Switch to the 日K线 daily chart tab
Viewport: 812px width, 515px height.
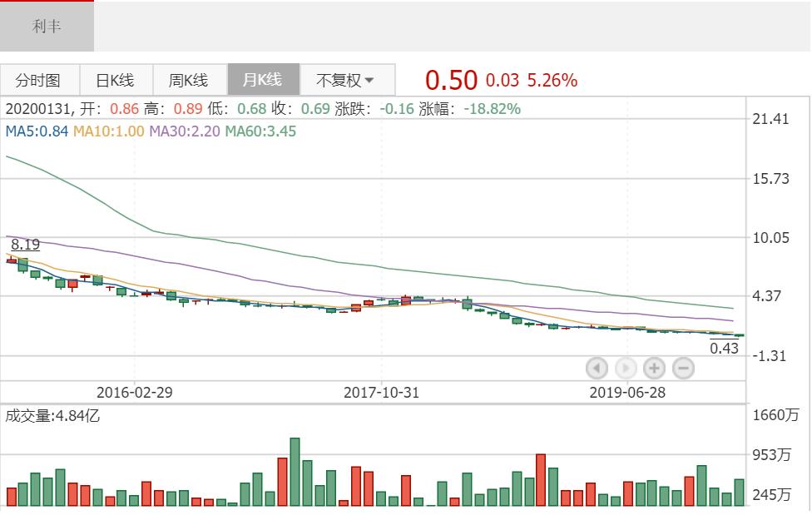(115, 79)
